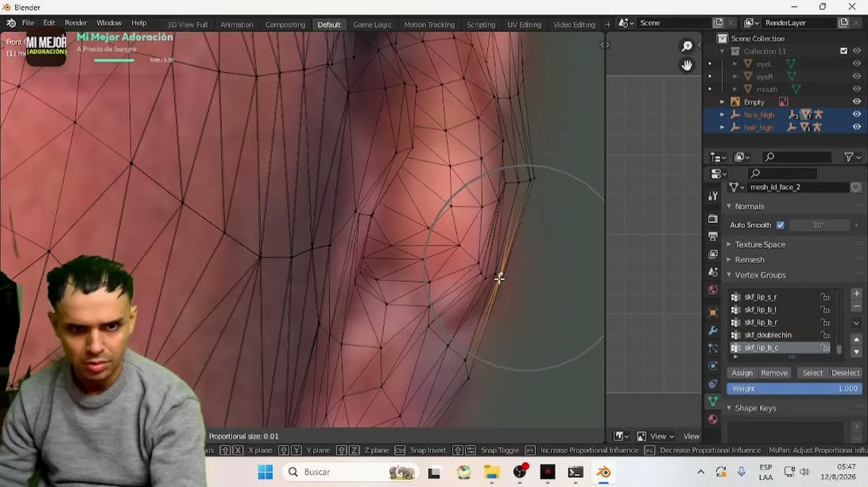Move vertex group down in list
Viewport: 868px width, 487px height.
(x=857, y=351)
